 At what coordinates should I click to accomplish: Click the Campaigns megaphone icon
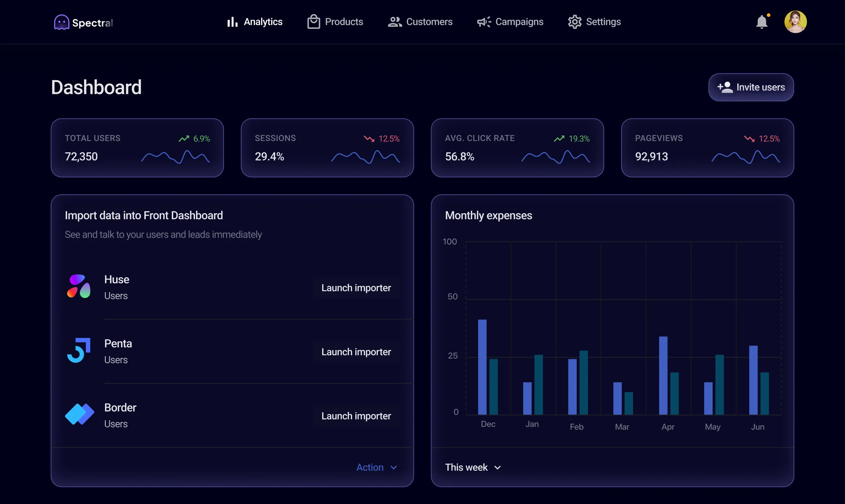point(484,22)
